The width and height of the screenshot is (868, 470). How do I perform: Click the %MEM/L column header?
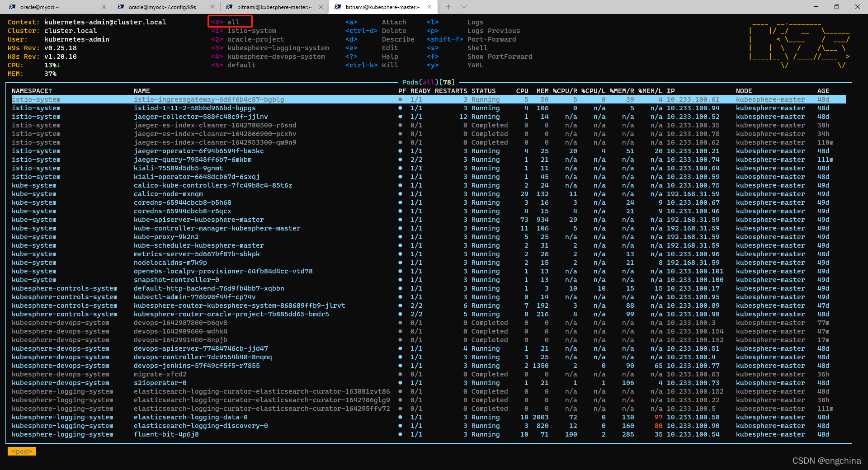coord(650,91)
